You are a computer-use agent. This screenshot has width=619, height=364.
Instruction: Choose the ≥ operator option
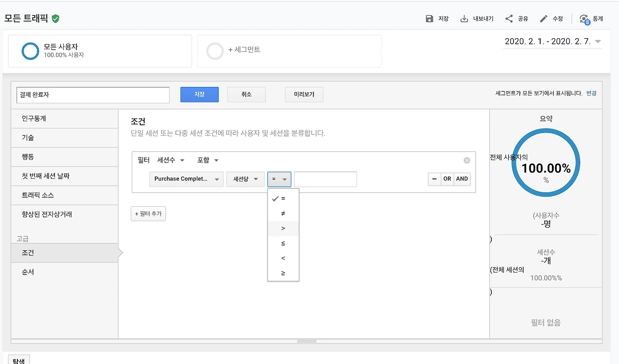(283, 273)
